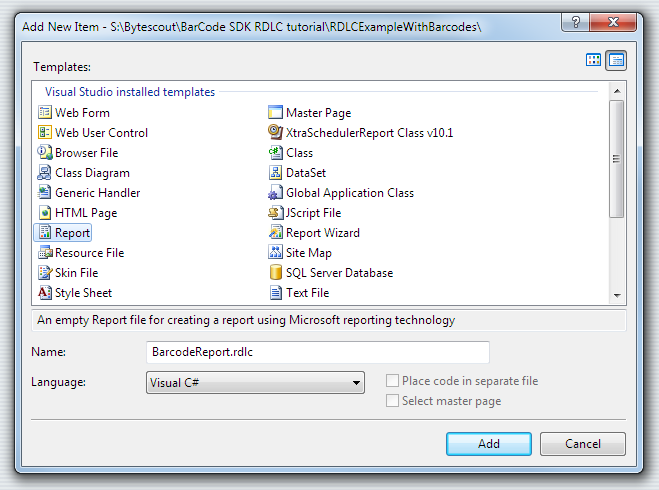
Task: Click the Web User Control label
Action: coord(101,133)
